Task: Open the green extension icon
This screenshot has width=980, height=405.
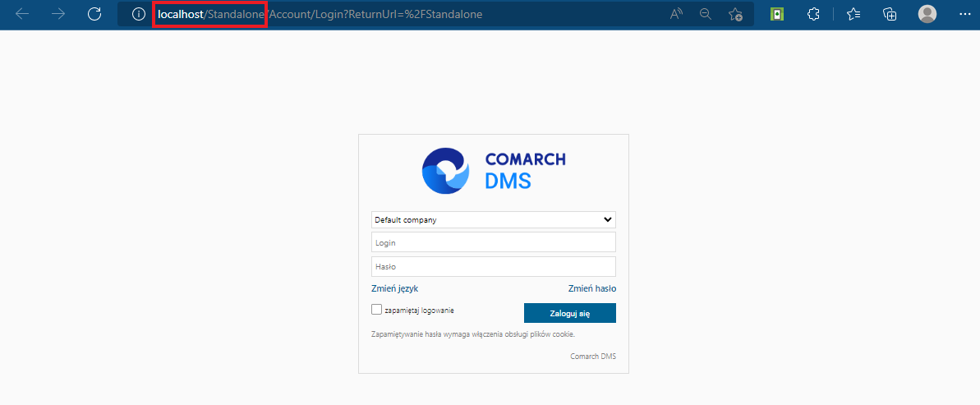Action: pyautogui.click(x=777, y=14)
